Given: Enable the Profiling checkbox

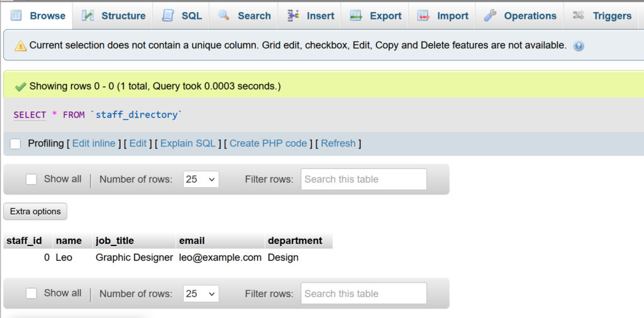Looking at the screenshot, I should 16,144.
